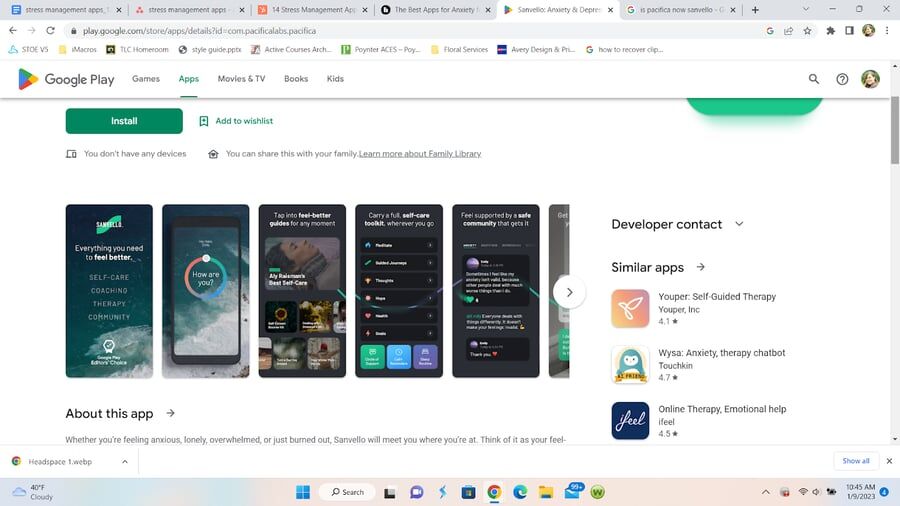The width and height of the screenshot is (900, 506).
Task: Open a new browser tab
Action: [755, 10]
